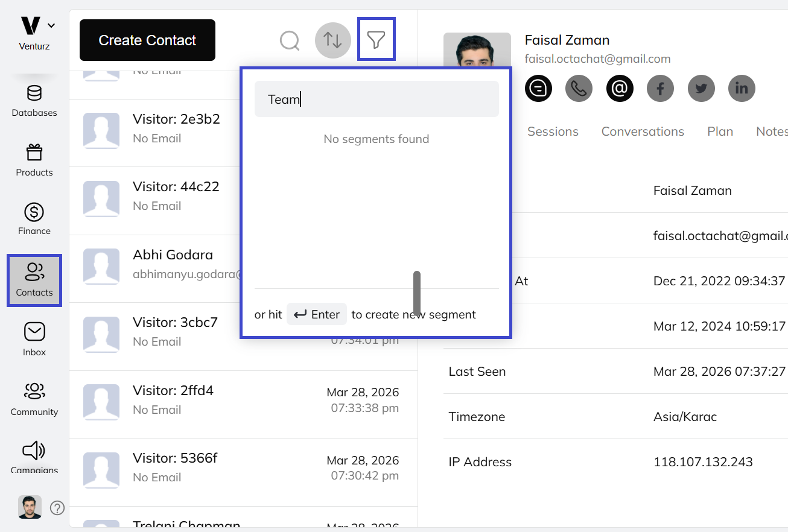This screenshot has width=788, height=532.
Task: Open Faisal Zaman's Facebook icon
Action: 660,88
